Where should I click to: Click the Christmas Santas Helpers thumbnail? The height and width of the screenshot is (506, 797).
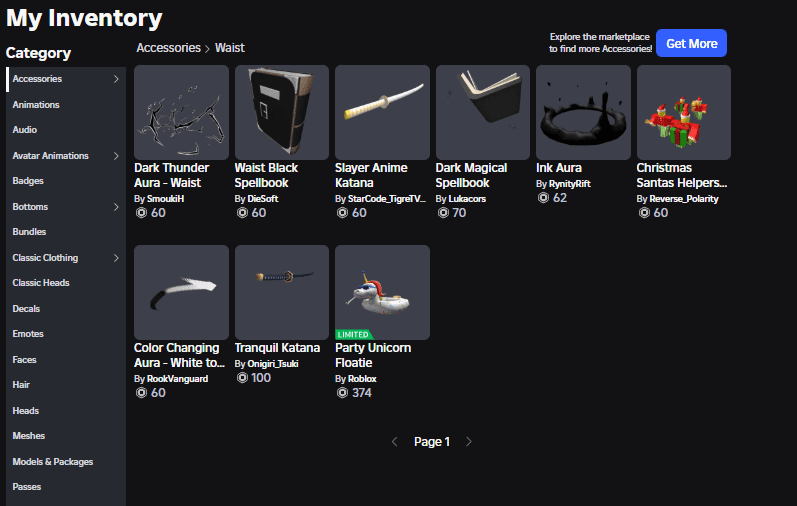pyautogui.click(x=684, y=112)
